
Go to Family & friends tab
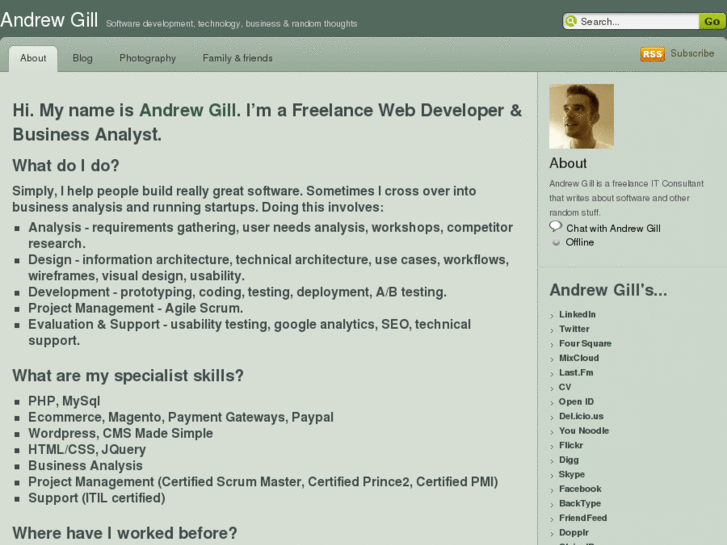pyautogui.click(x=237, y=58)
